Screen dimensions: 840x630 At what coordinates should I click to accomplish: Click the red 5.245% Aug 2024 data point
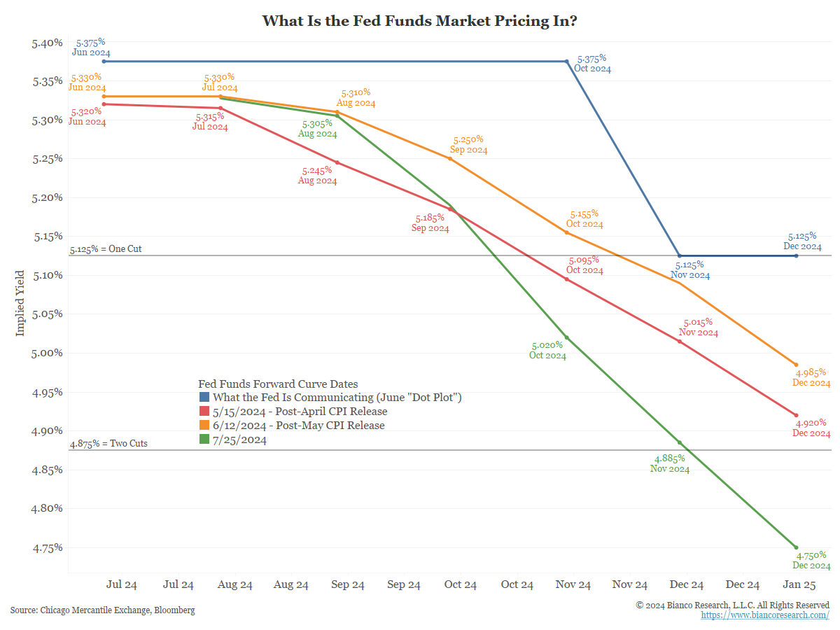click(337, 163)
